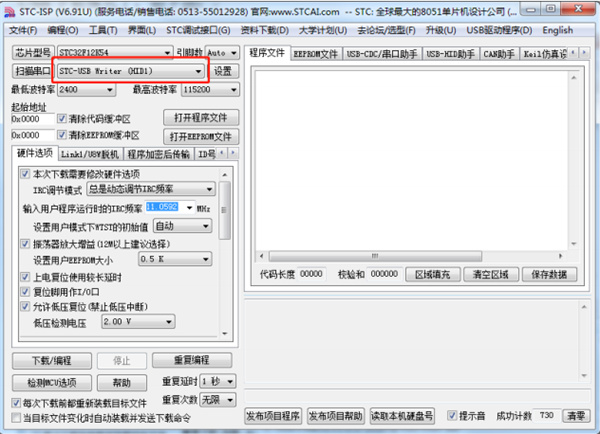The image size is (600, 434).
Task: Toggle 每次下载前都重新装载目标文件 checkbox
Action: pyautogui.click(x=16, y=403)
